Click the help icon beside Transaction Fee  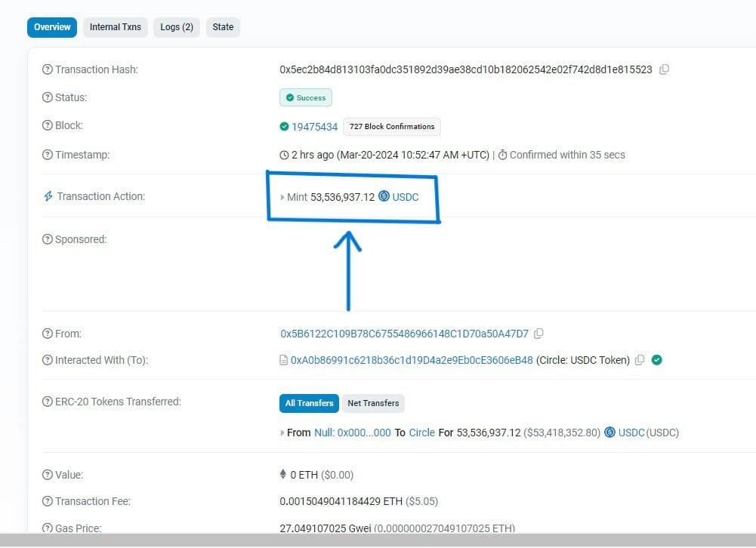[47, 500]
